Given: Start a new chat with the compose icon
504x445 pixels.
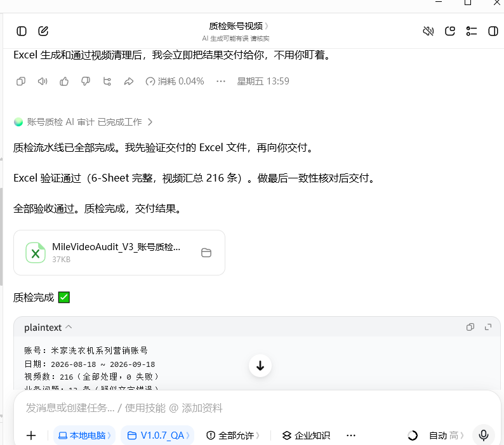Looking at the screenshot, I should click(x=43, y=31).
